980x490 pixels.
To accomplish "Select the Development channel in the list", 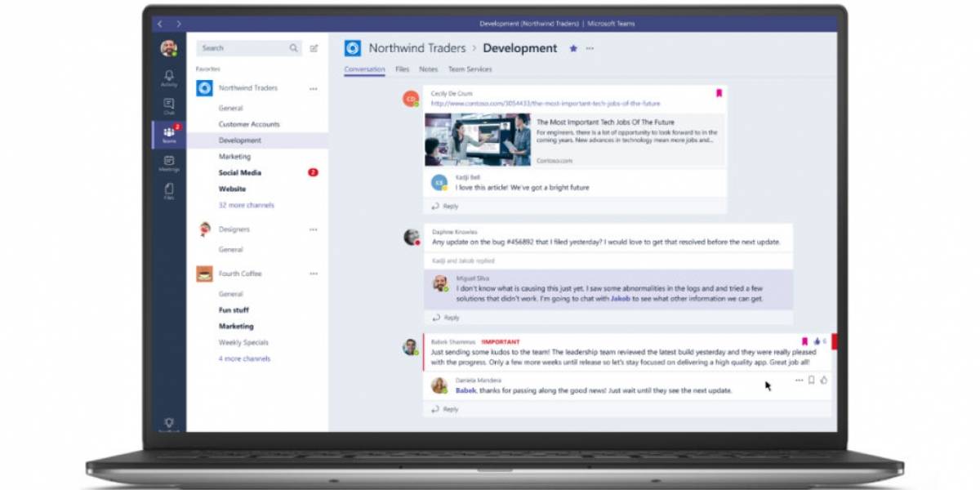I will (257, 140).
